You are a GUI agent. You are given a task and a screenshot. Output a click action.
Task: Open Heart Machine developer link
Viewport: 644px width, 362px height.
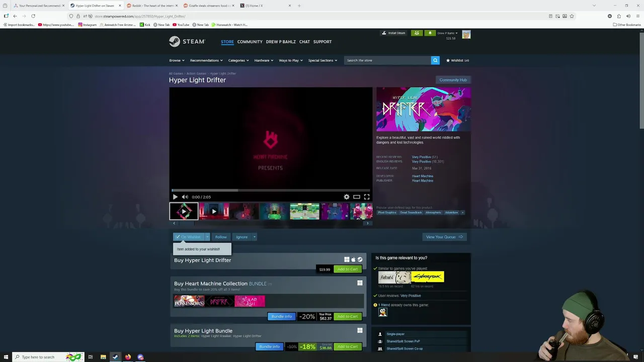coord(423,176)
